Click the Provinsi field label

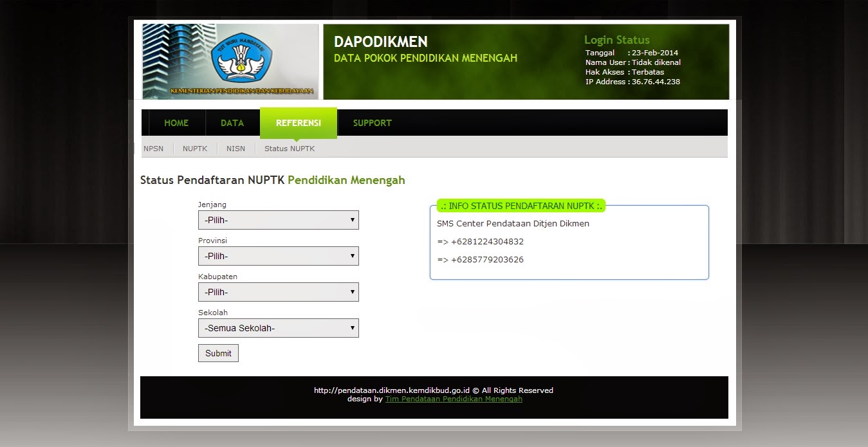[x=212, y=241]
